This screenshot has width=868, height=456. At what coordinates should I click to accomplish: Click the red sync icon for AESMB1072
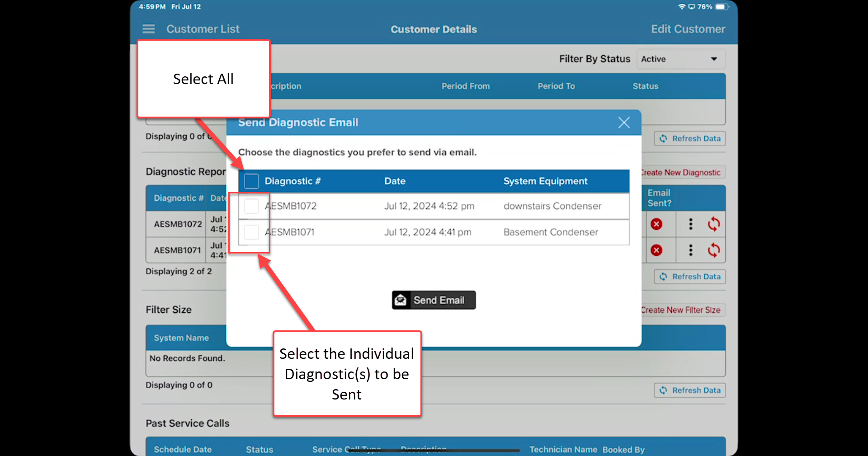point(714,224)
